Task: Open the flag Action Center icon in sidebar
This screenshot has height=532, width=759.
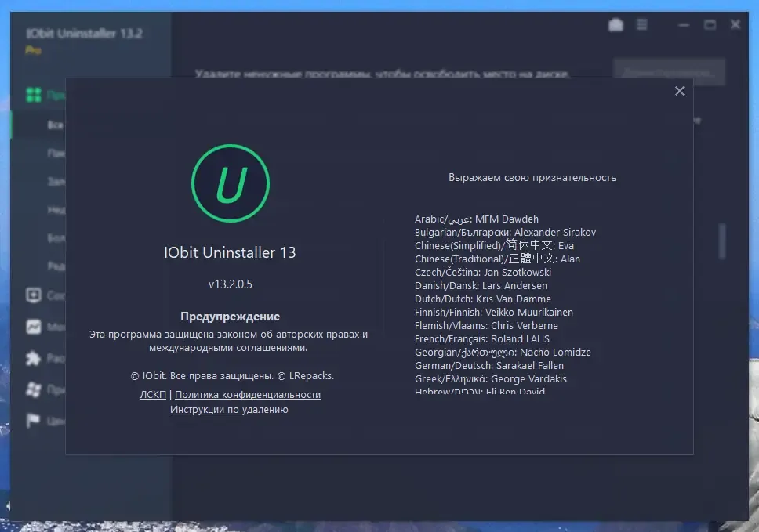Action: [x=33, y=421]
